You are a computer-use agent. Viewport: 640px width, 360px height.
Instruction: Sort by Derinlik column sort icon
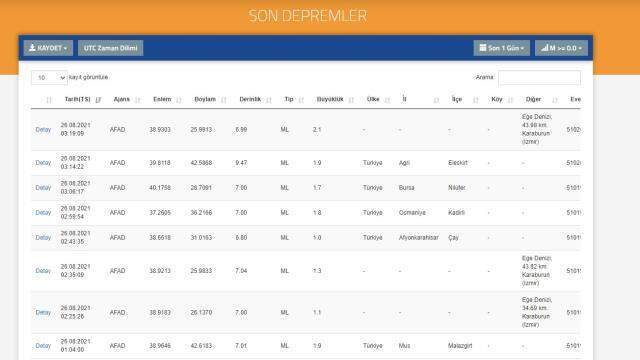(x=269, y=100)
